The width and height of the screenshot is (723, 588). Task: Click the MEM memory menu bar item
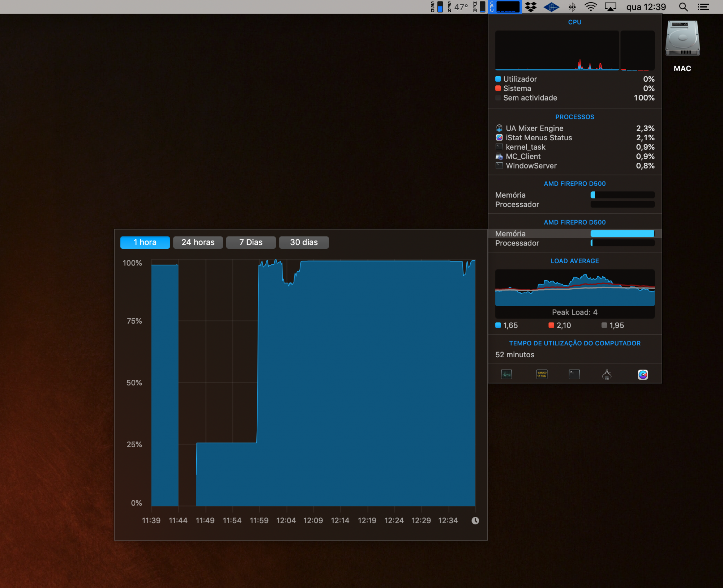[479, 7]
